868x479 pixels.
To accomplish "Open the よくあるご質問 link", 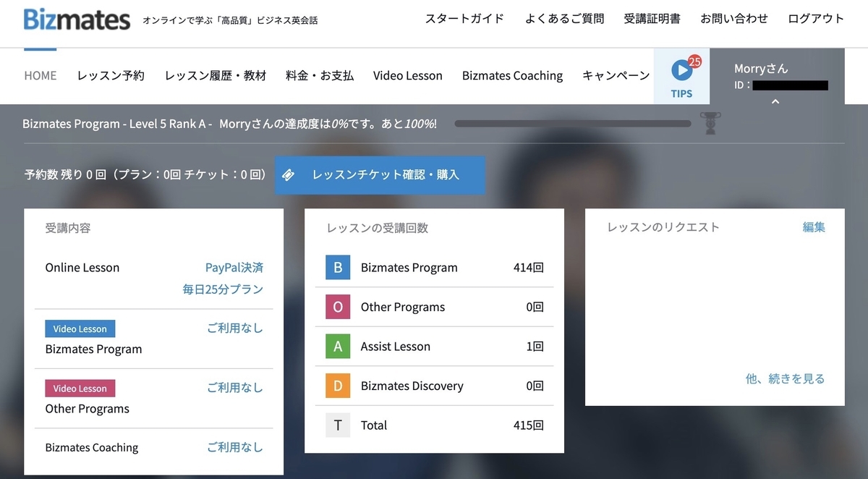I will (564, 19).
